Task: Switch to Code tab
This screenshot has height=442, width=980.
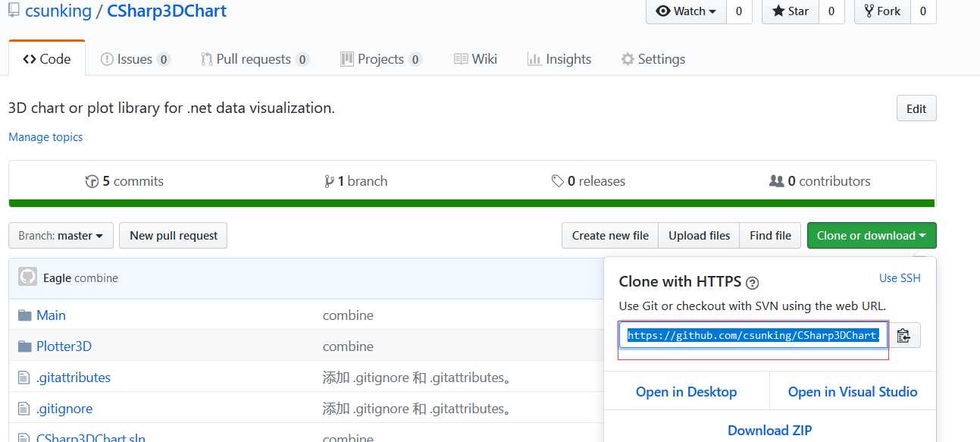Action: [x=47, y=58]
